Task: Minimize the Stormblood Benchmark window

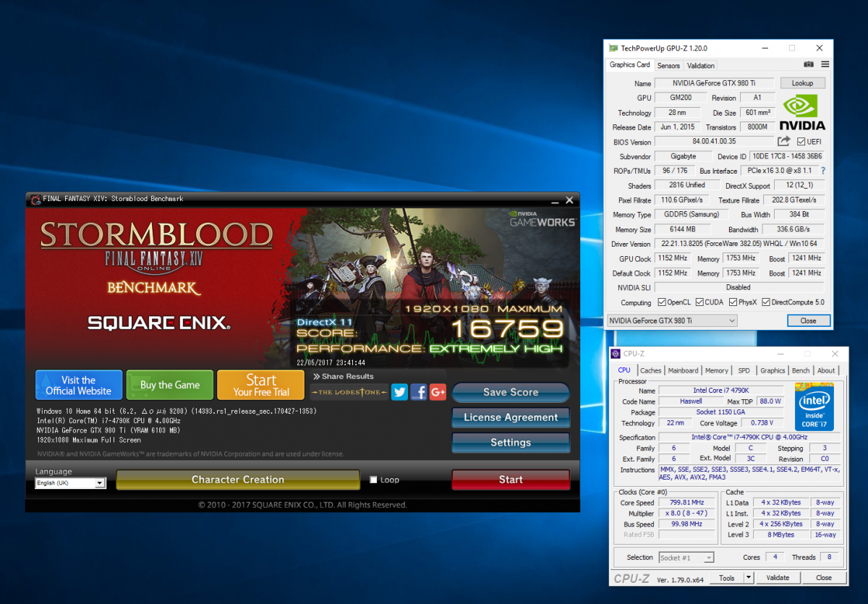Action: point(554,200)
